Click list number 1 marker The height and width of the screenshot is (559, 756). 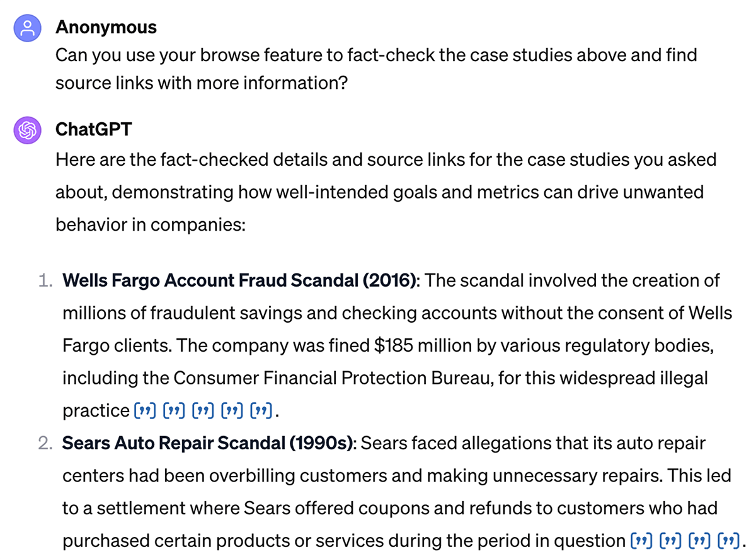(x=45, y=280)
